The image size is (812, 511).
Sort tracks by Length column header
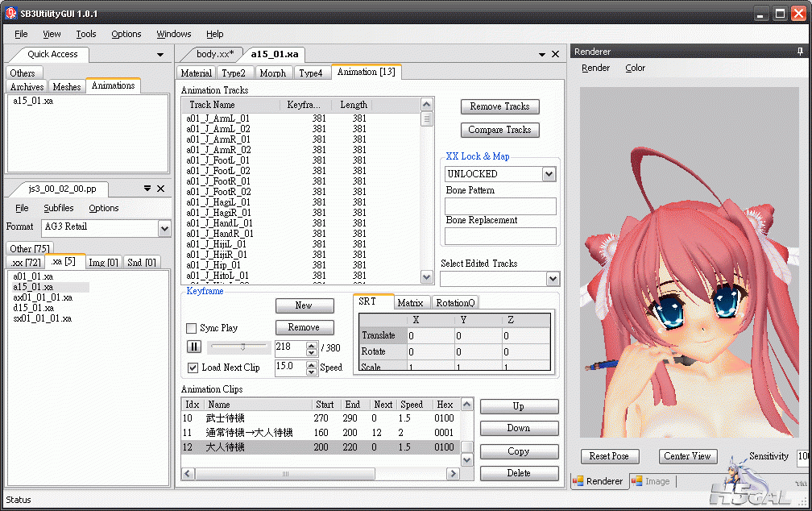353,105
